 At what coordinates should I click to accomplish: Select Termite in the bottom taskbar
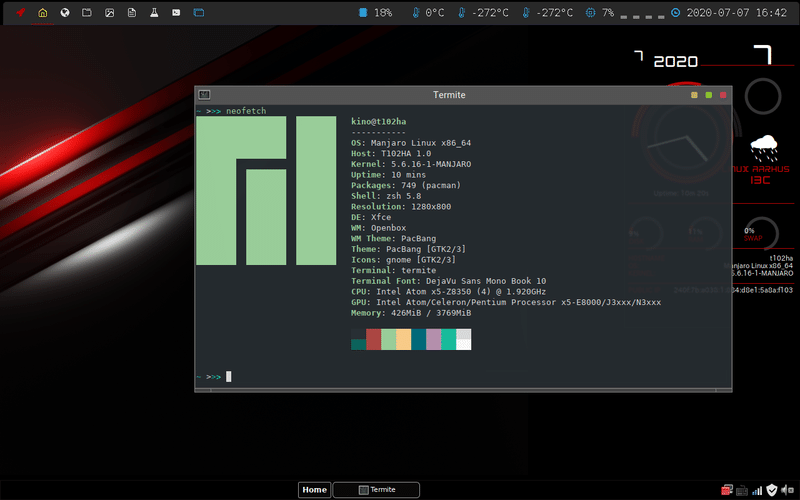coord(376,490)
